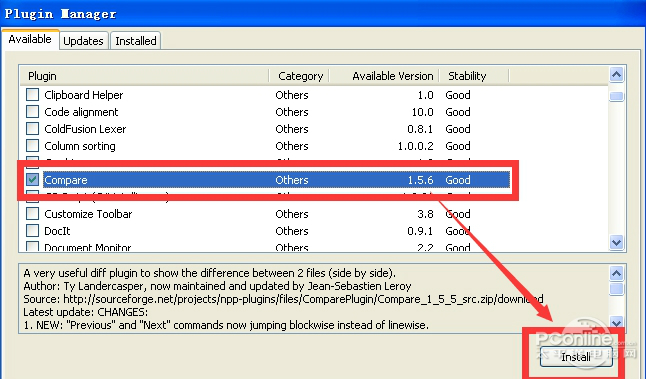Click the "Latest update: CHANGES:" line

(x=85, y=312)
